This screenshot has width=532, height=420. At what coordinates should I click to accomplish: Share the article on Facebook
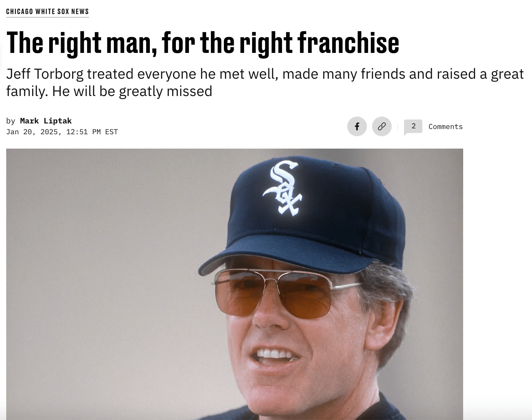pos(357,126)
